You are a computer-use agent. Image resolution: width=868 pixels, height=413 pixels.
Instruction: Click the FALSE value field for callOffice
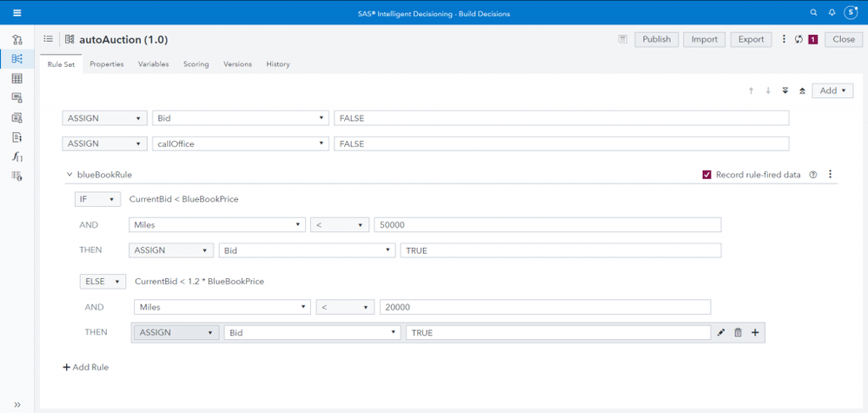[x=561, y=143]
